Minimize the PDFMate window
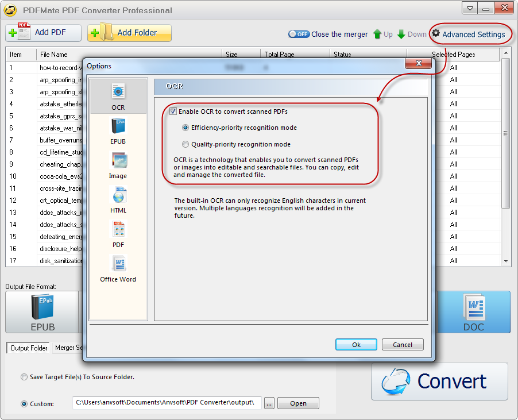This screenshot has height=420, width=518. pos(486,8)
